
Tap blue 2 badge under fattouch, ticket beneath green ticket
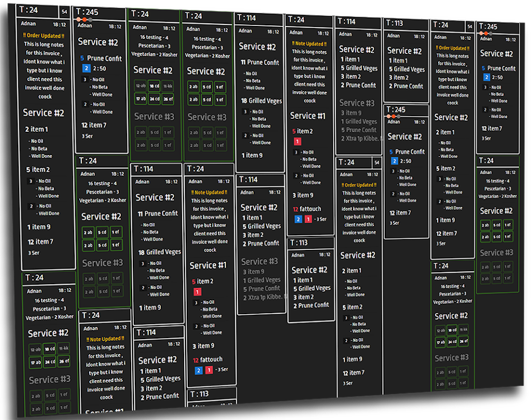(x=199, y=371)
